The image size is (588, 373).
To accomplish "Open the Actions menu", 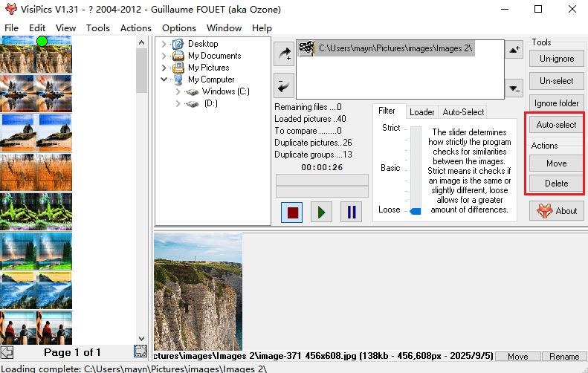I will (136, 28).
